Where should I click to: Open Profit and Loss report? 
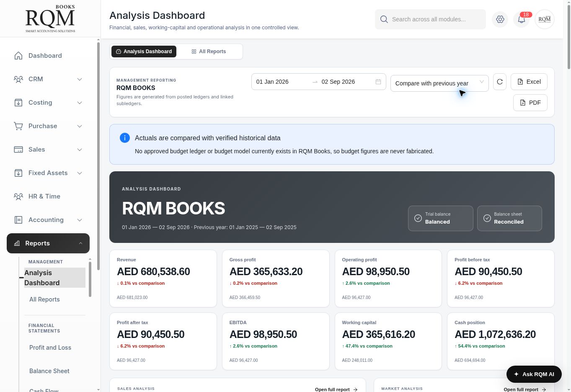coord(50,348)
